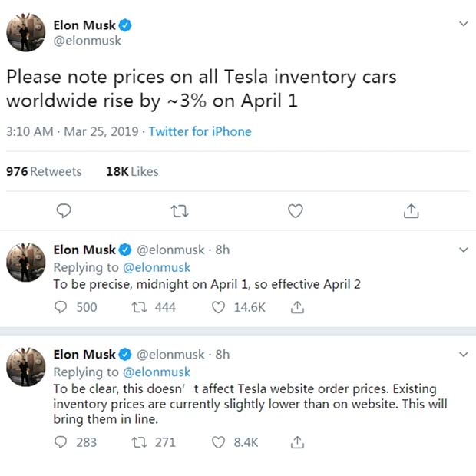This screenshot has width=476, height=476.
Task: Retweet the tweet with 271 retweets
Action: [x=141, y=442]
